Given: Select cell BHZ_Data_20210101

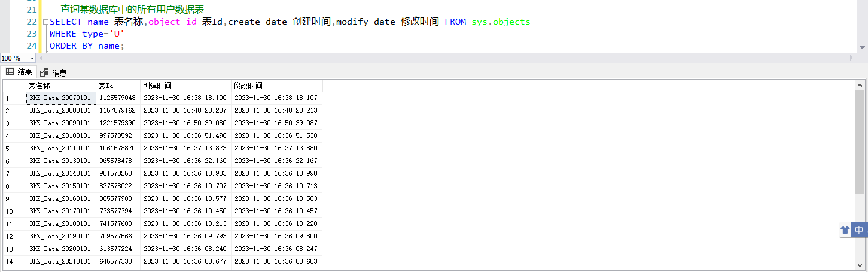Looking at the screenshot, I should click(61, 261).
